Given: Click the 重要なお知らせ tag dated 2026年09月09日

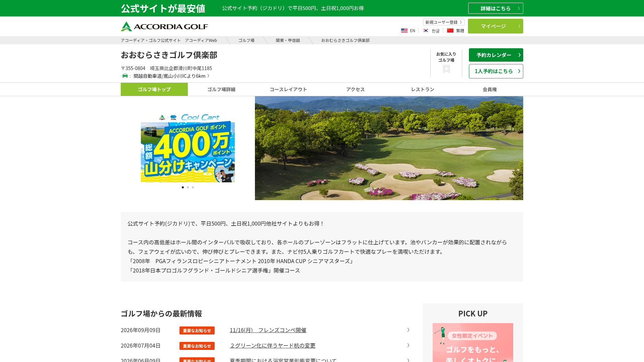Looking at the screenshot, I should point(197,330).
